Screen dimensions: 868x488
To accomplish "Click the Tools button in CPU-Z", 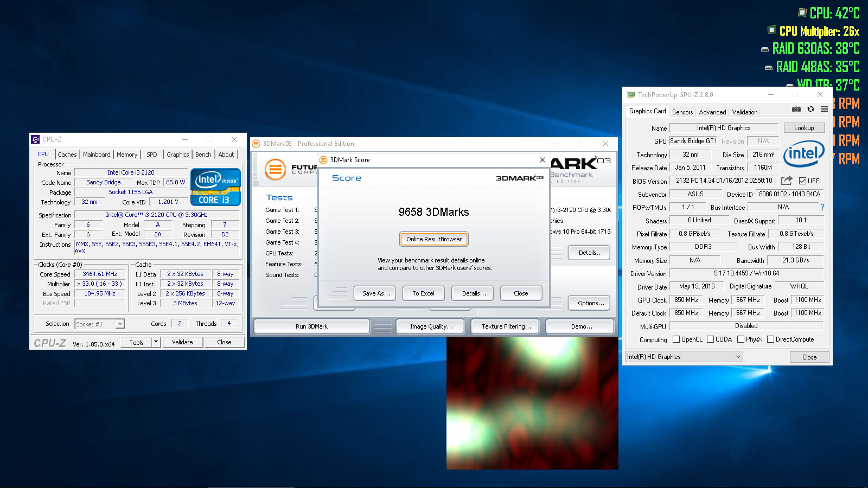I will coord(136,342).
